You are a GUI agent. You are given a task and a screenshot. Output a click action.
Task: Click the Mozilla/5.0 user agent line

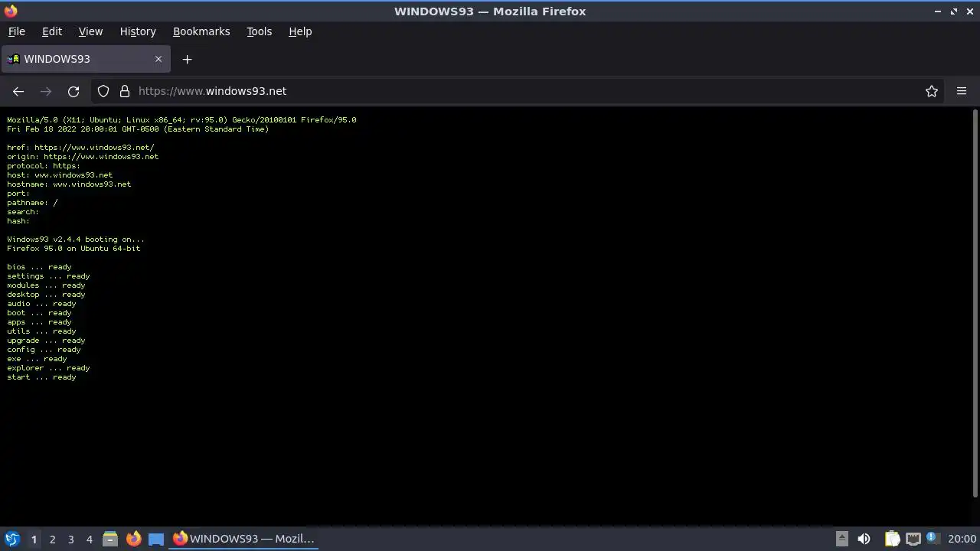(x=181, y=120)
